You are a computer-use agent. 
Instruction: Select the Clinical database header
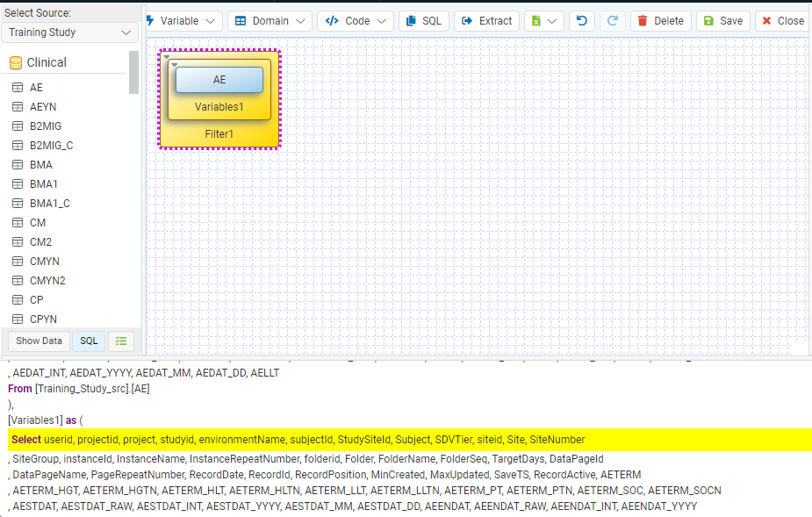[x=47, y=62]
